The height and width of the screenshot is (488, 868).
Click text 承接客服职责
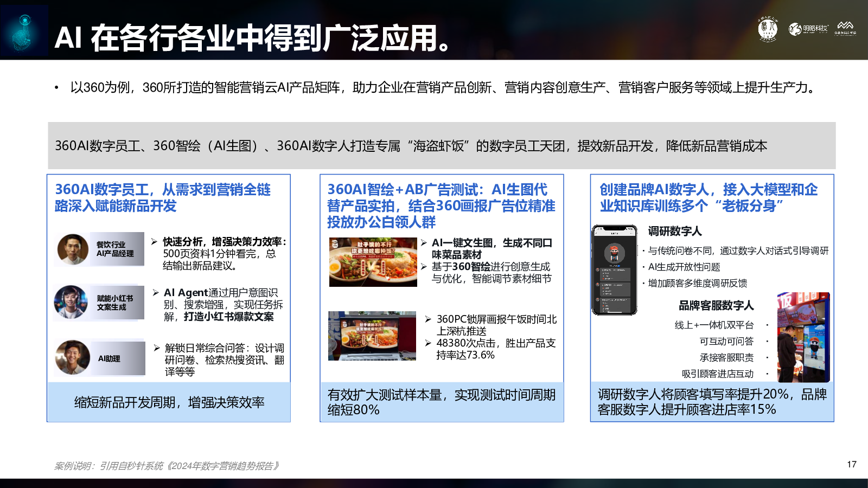(726, 357)
